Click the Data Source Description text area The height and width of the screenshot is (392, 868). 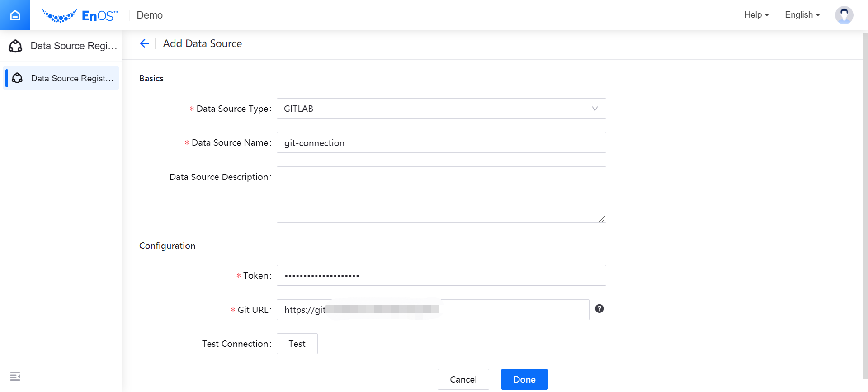[441, 194]
